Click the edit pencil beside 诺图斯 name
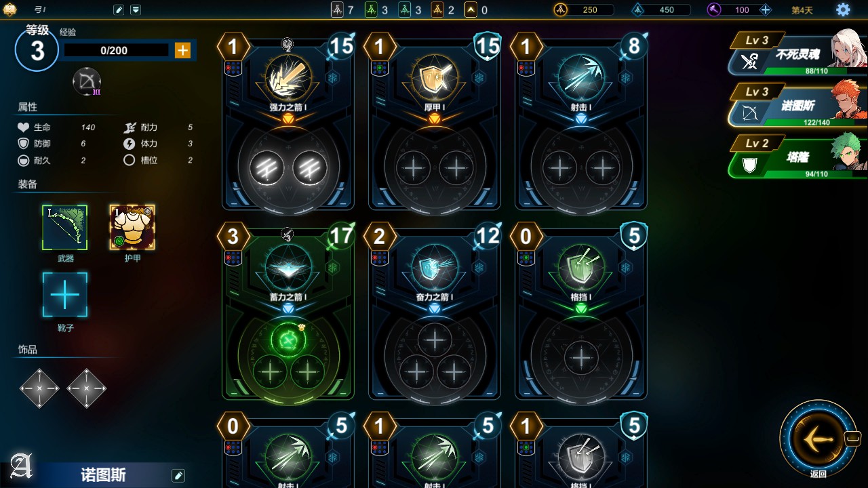Screen dimensions: 868x488 click(178, 476)
